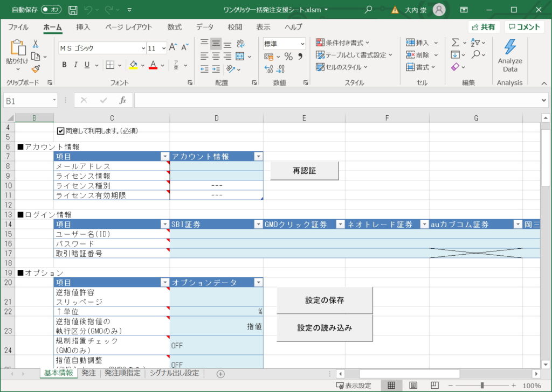552x392 pixels.
Task: Select the Format Painter brush
Action: coord(36,69)
